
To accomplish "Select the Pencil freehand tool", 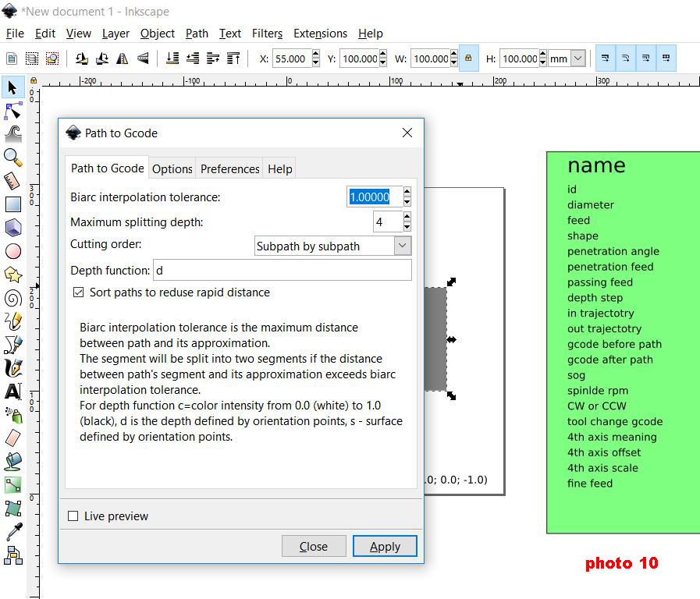I will tap(13, 321).
